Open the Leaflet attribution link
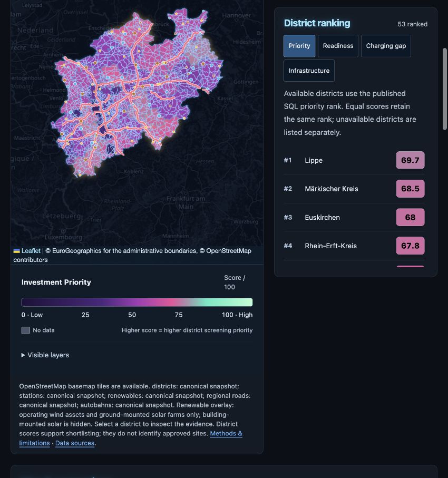This screenshot has width=448, height=478. point(31,251)
